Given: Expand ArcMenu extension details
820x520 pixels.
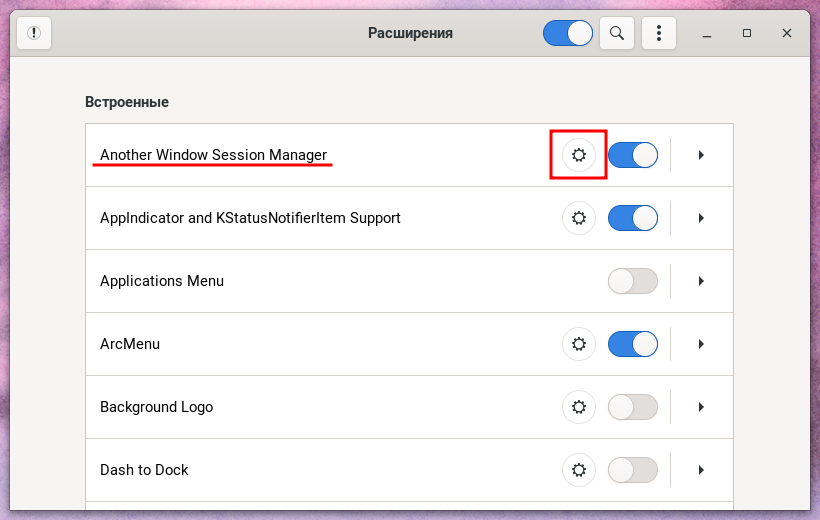Looking at the screenshot, I should 702,344.
